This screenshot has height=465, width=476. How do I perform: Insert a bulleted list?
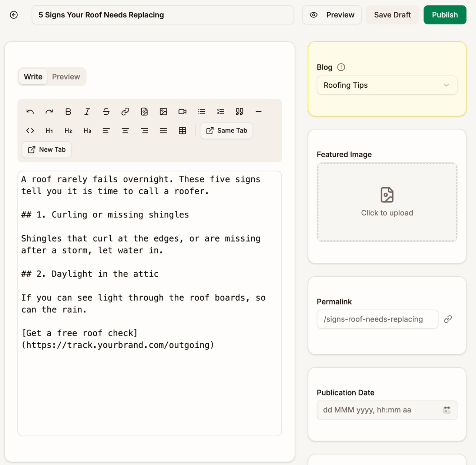coord(201,112)
